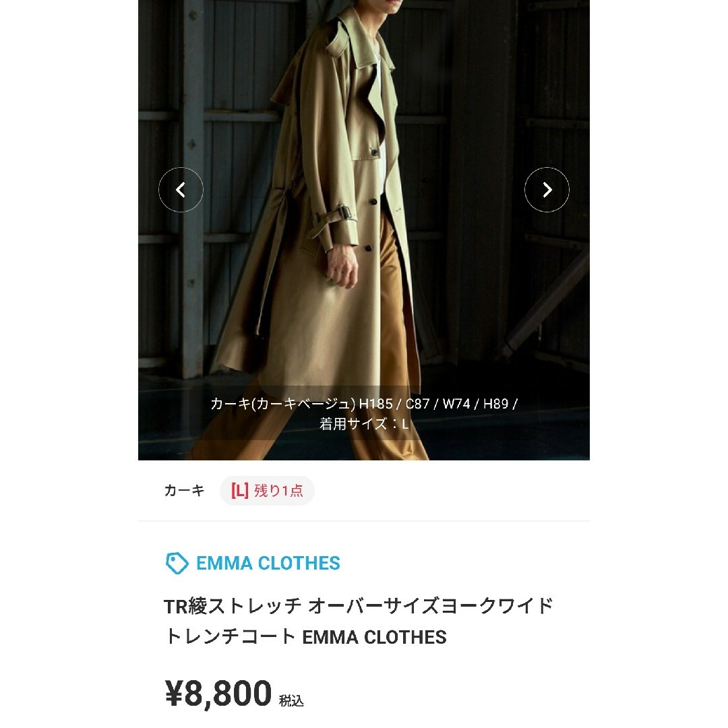Choose the カーキ color label
728x728 pixels.
(184, 490)
